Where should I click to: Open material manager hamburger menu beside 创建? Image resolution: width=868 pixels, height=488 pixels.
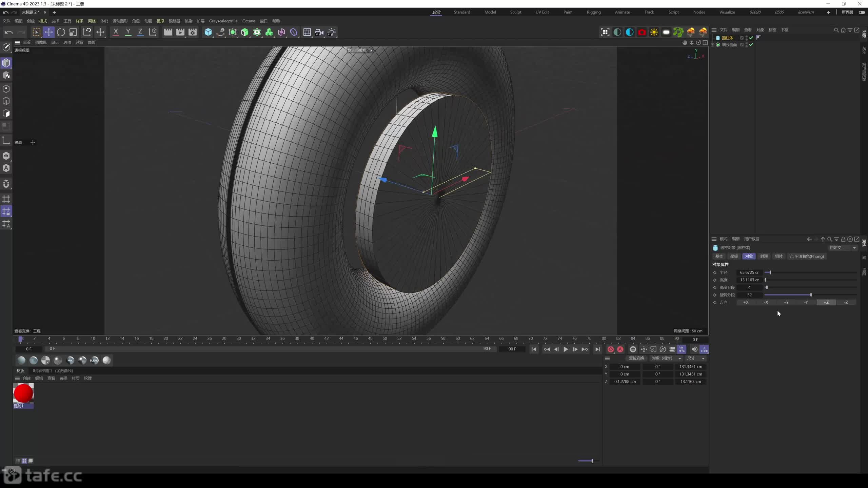[17, 378]
